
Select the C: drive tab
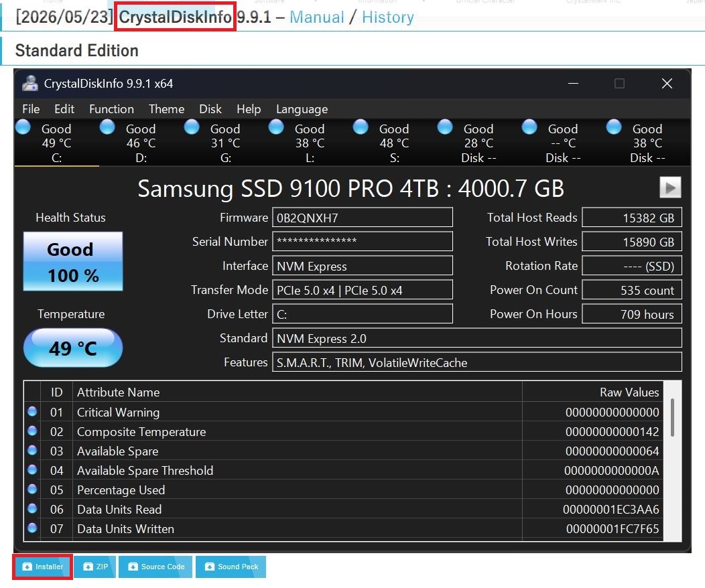click(x=57, y=143)
